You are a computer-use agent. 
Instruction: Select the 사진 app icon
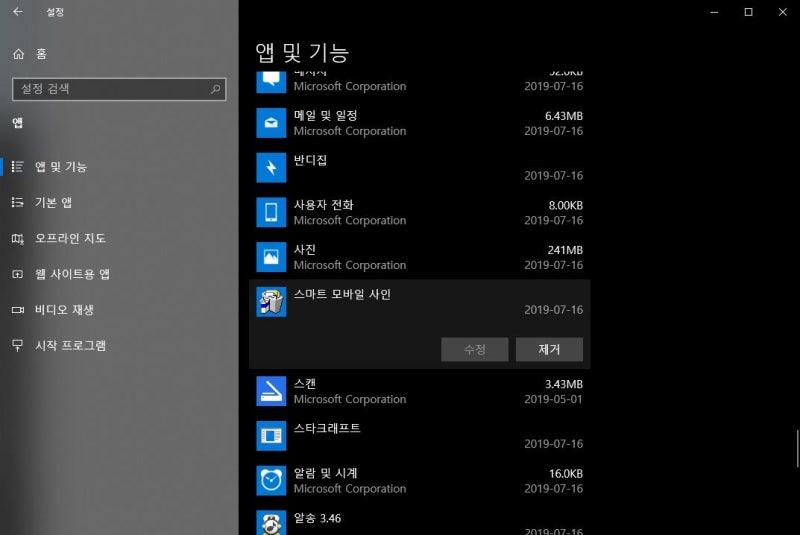[x=271, y=257]
